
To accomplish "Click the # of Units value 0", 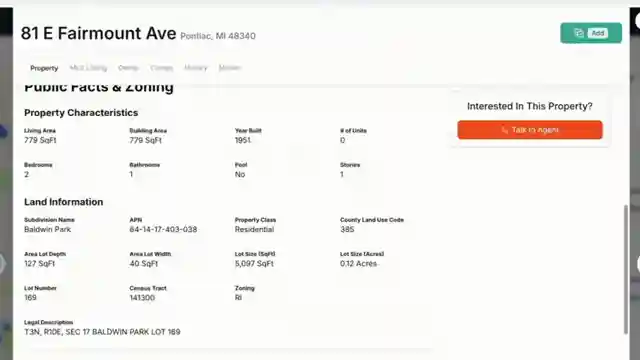I will click(x=342, y=140).
